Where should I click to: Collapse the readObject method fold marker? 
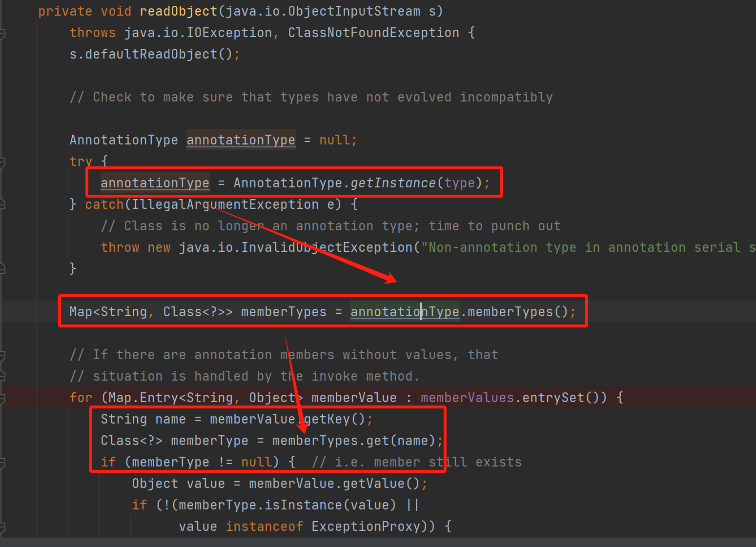[2, 33]
